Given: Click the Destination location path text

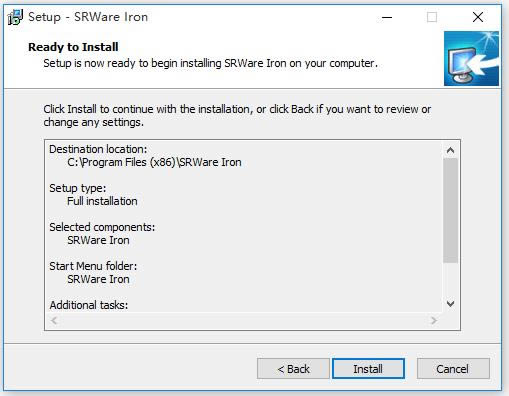Looking at the screenshot, I should [x=154, y=162].
